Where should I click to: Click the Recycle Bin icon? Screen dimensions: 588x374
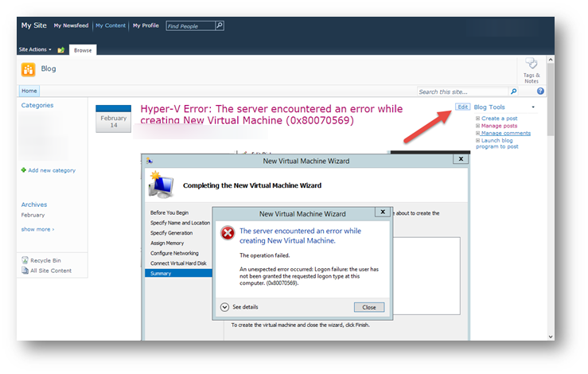[25, 260]
